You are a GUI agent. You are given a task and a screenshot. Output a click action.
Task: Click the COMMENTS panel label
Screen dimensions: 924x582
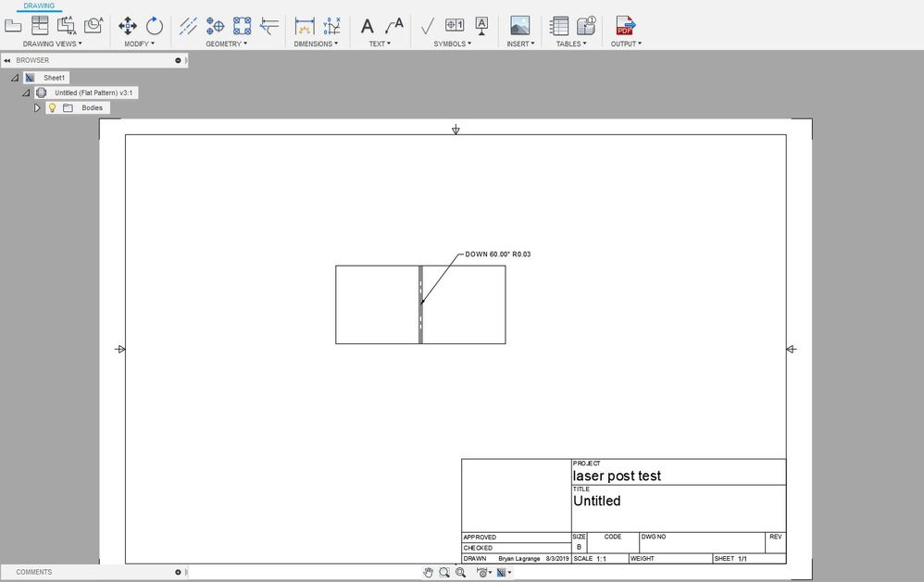(33, 572)
